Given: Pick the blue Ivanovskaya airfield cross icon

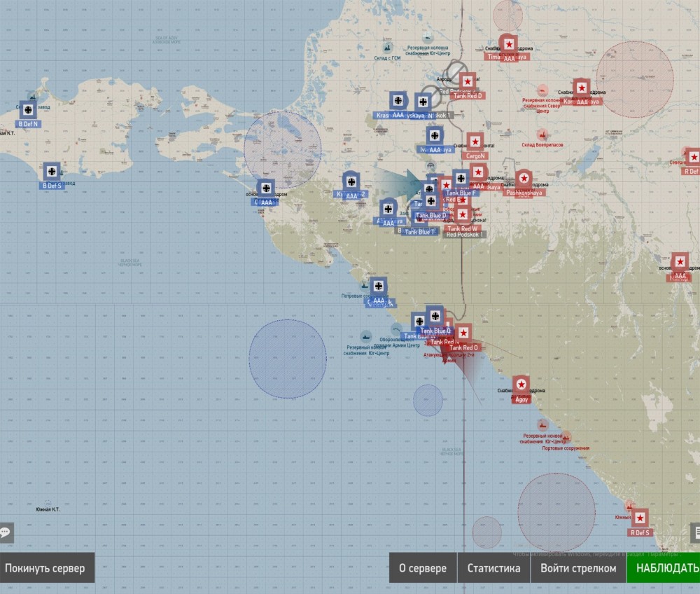Looking at the screenshot, I should coord(435,135).
